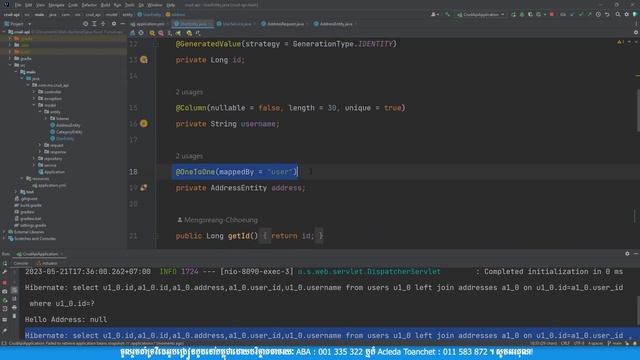Viewport: 640px width, 360px height.
Task: Click the zoom-out magnifier in editor toolbar
Action: 161,33
